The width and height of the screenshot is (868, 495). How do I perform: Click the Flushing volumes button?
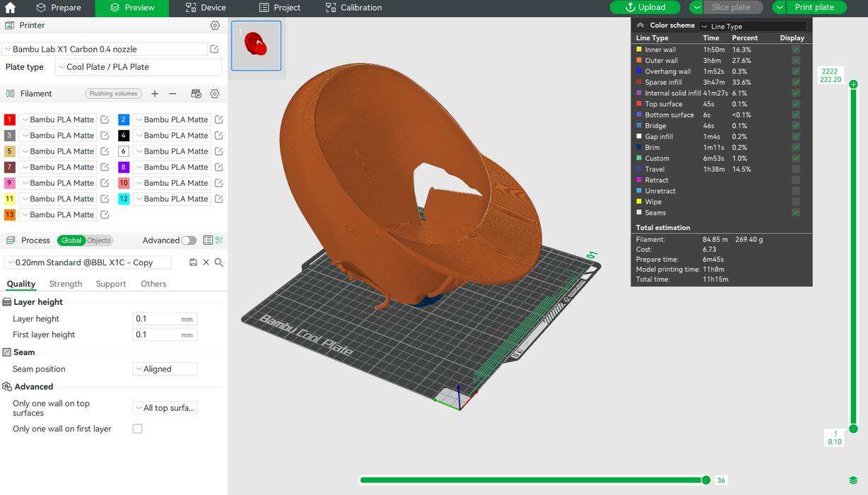point(114,93)
